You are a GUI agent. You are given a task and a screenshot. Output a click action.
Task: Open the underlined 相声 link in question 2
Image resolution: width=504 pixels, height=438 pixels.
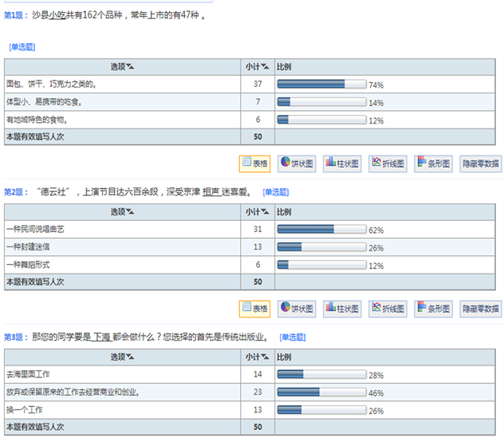coord(211,192)
